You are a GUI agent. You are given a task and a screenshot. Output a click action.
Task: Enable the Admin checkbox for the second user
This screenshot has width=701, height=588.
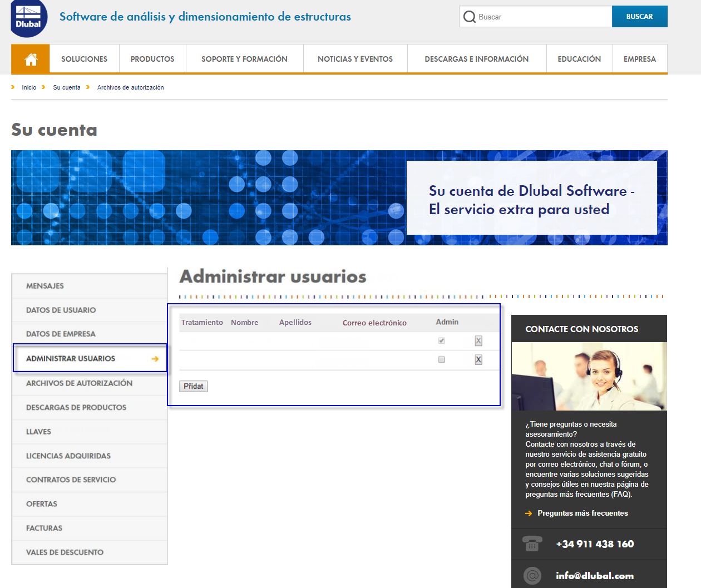(x=441, y=359)
